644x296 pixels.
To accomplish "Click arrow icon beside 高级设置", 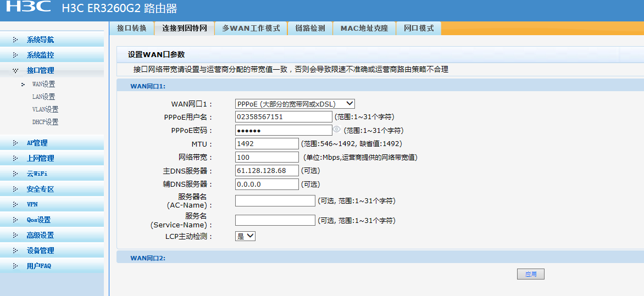I will coord(15,235).
